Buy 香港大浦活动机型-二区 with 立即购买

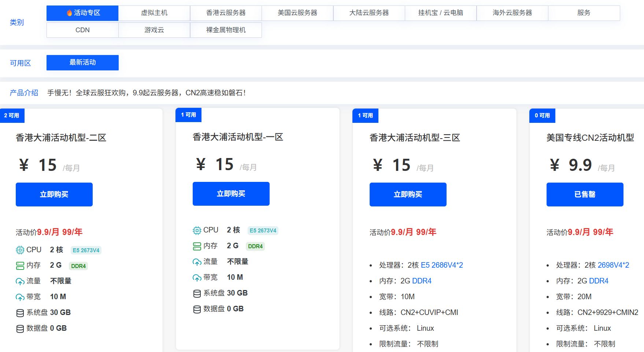pyautogui.click(x=54, y=194)
